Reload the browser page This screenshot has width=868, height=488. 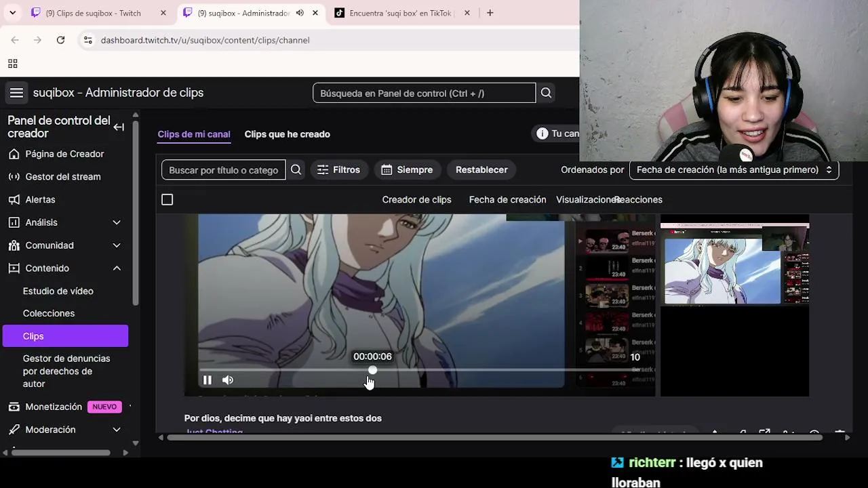[x=60, y=40]
